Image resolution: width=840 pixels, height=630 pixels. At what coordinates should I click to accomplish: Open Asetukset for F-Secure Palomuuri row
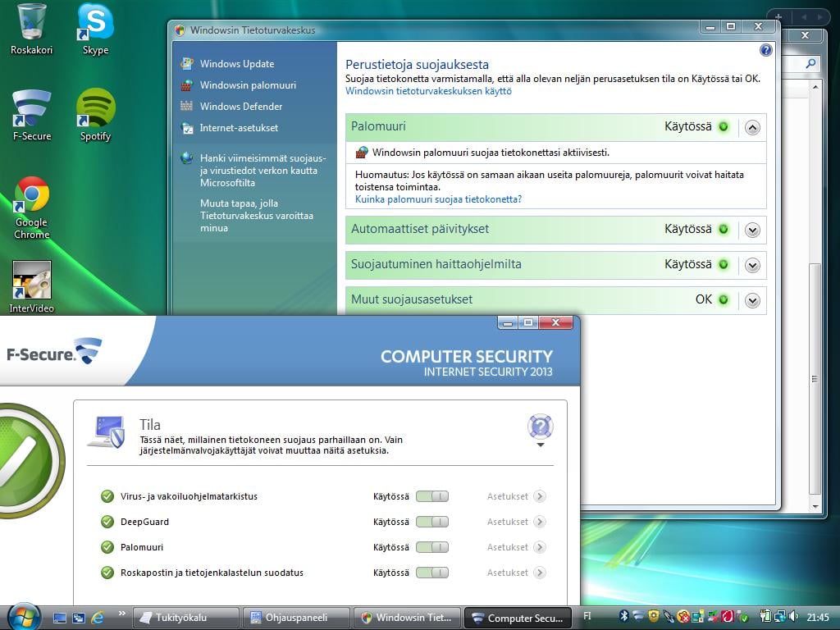pos(516,547)
